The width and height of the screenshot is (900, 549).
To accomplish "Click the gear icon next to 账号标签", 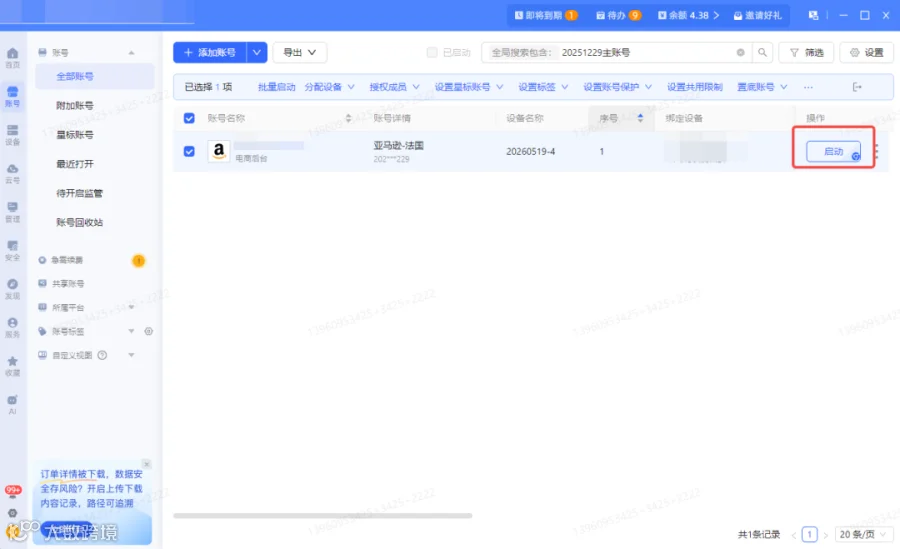I will (149, 331).
